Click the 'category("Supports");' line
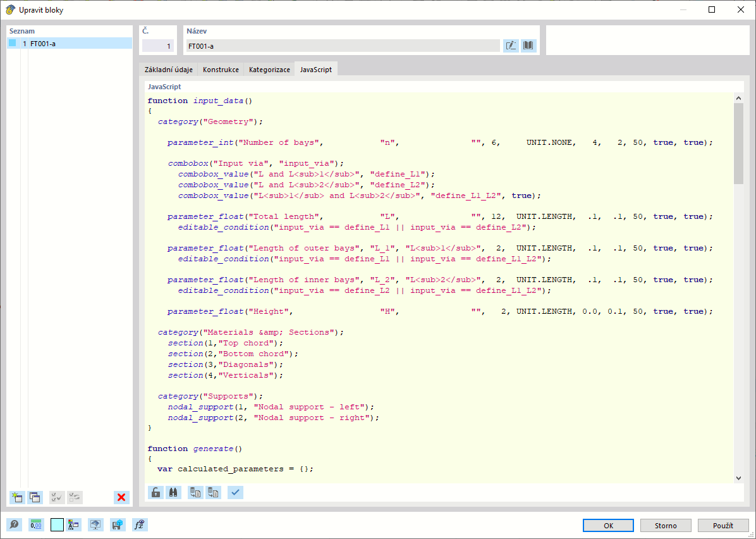This screenshot has height=539, width=756. coord(210,396)
